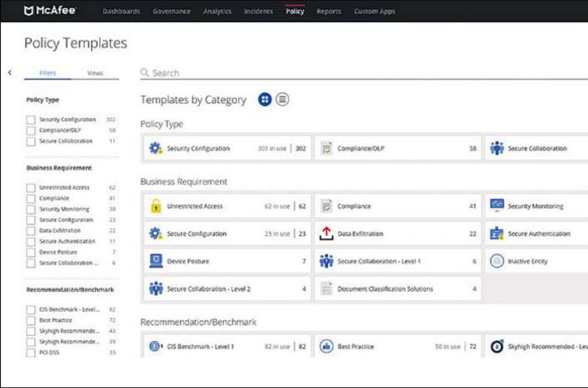Image resolution: width=588 pixels, height=388 pixels.
Task: Click the "Policy Templates" page title
Action: click(75, 43)
